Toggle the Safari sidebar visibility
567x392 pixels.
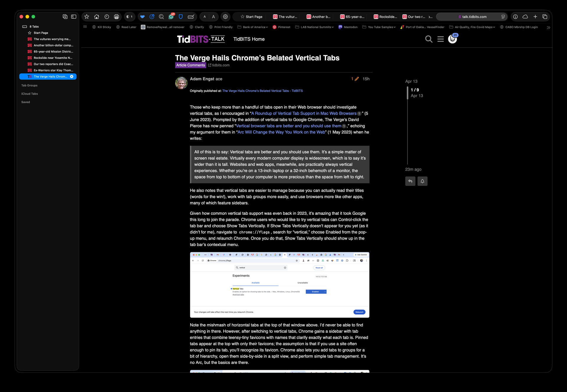(74, 17)
